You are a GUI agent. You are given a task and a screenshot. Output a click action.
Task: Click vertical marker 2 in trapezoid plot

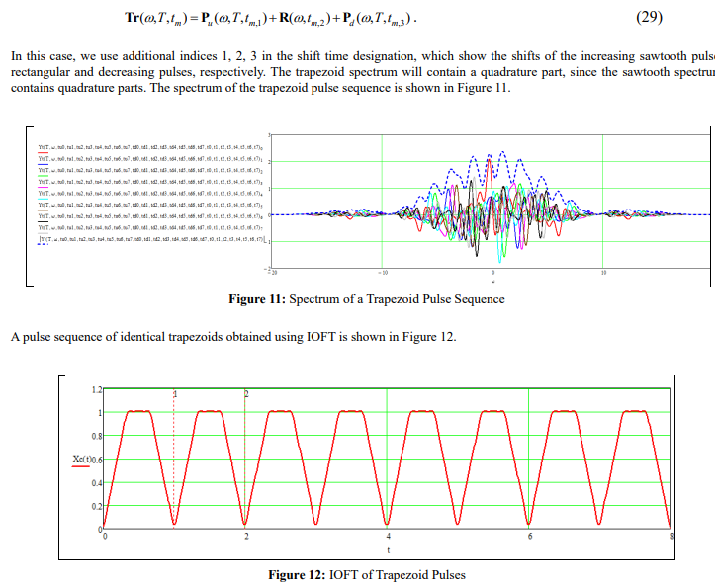click(x=246, y=394)
